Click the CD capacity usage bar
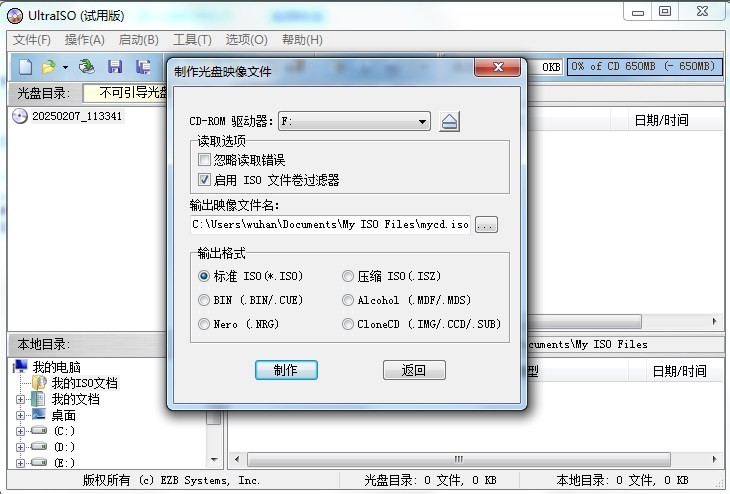 (x=644, y=67)
